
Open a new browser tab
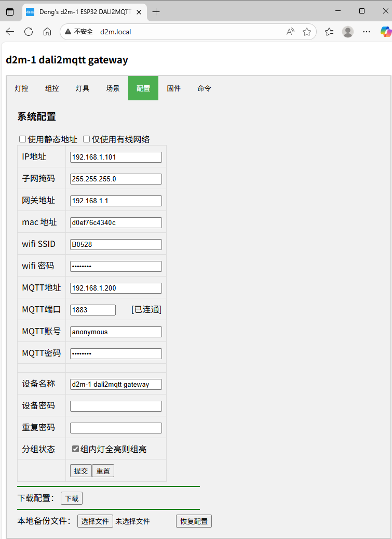(156, 11)
